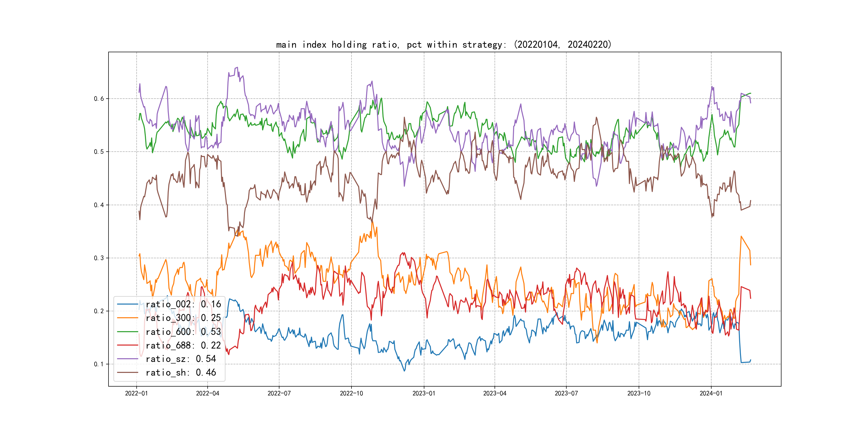The image size is (868, 434).
Task: Click the chart title text
Action: point(443,44)
